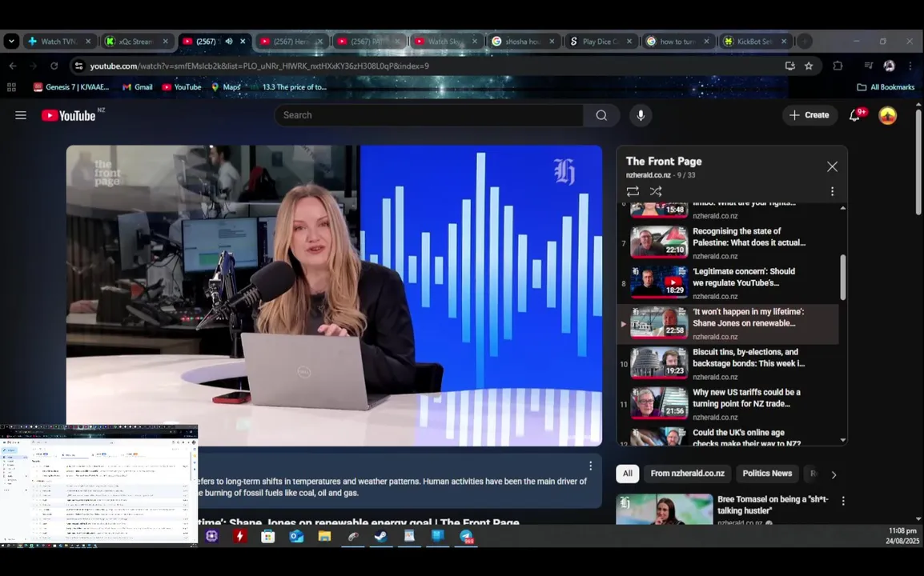Open the Maps bookmark
Image resolution: width=924 pixels, height=576 pixels.
click(226, 87)
